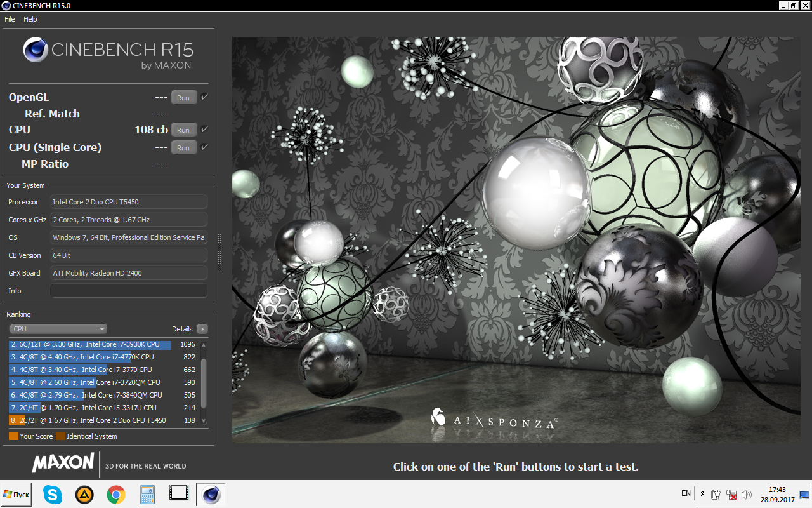Image resolution: width=812 pixels, height=508 pixels.
Task: Select ranking row i7-4770K CPU 822
Action: (103, 357)
